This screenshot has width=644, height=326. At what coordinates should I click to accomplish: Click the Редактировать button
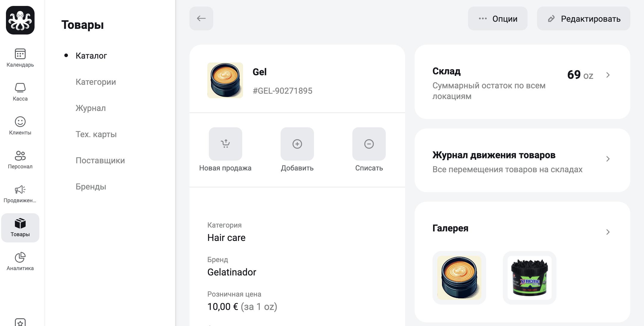pyautogui.click(x=584, y=18)
